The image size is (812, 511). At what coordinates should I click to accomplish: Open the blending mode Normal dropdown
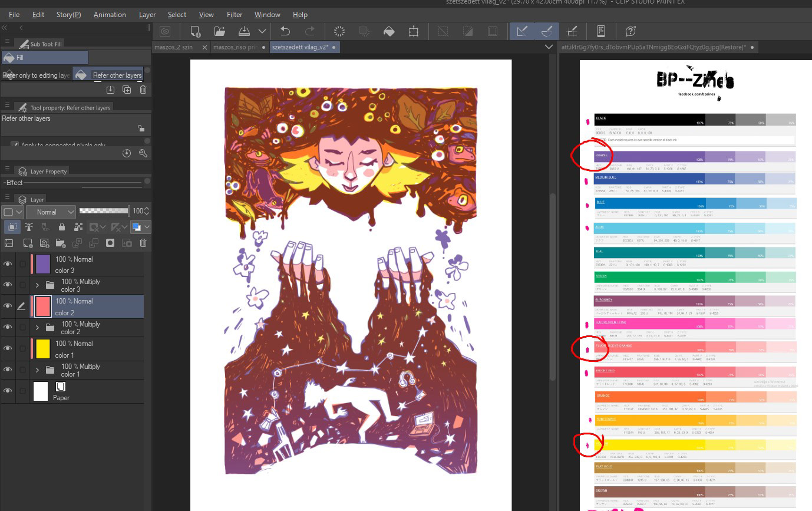pos(51,212)
